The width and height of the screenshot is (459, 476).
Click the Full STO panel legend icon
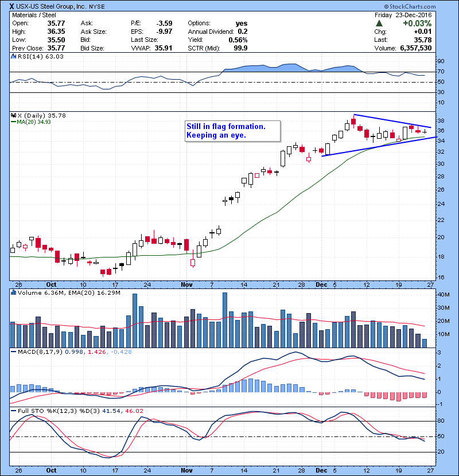click(13, 411)
